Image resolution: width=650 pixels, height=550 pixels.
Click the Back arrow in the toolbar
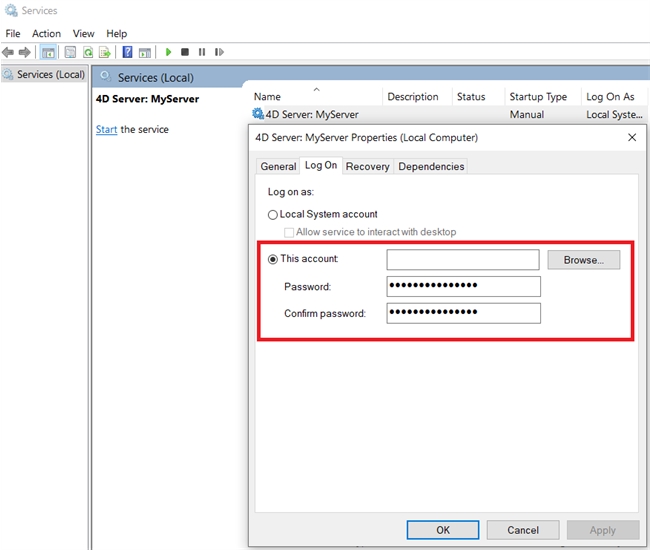8,52
